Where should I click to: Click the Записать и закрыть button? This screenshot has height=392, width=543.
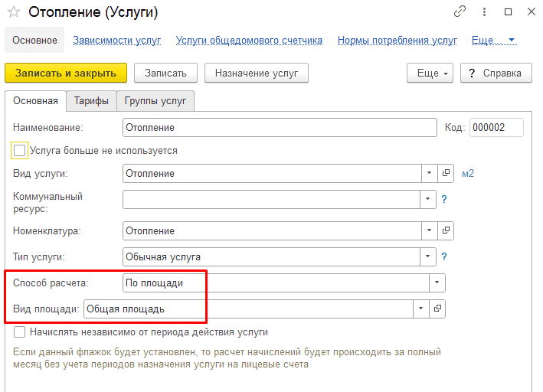[66, 73]
